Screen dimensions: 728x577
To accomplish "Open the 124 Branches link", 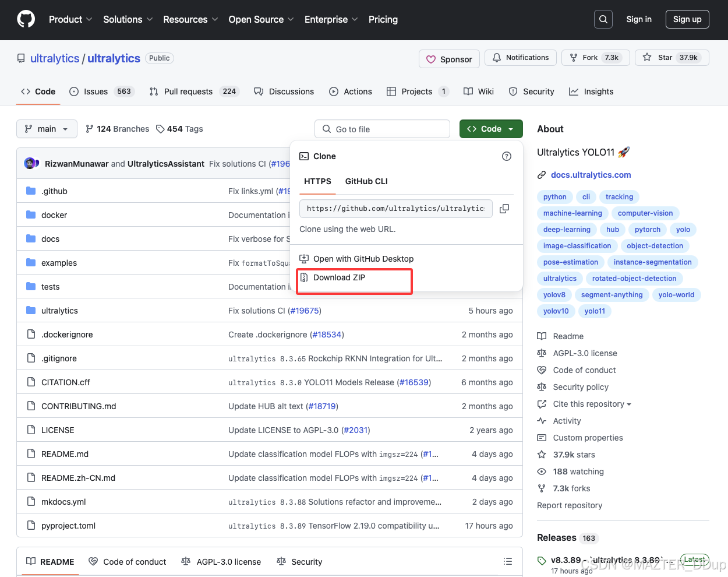I will pos(117,129).
